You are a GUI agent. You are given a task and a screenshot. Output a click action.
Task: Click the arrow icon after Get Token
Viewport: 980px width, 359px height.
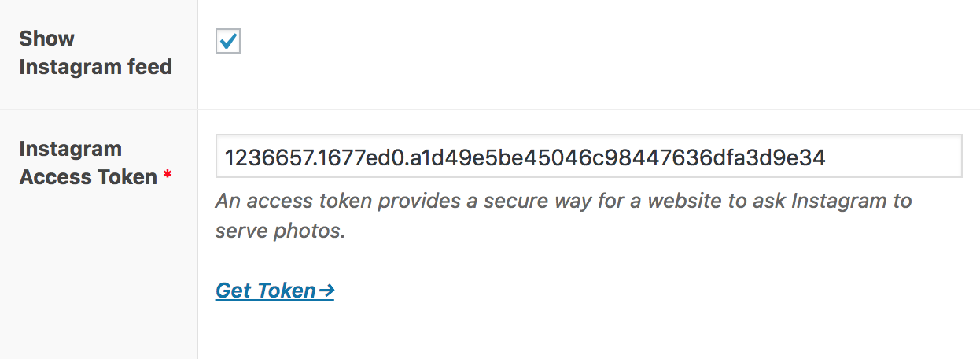point(326,291)
